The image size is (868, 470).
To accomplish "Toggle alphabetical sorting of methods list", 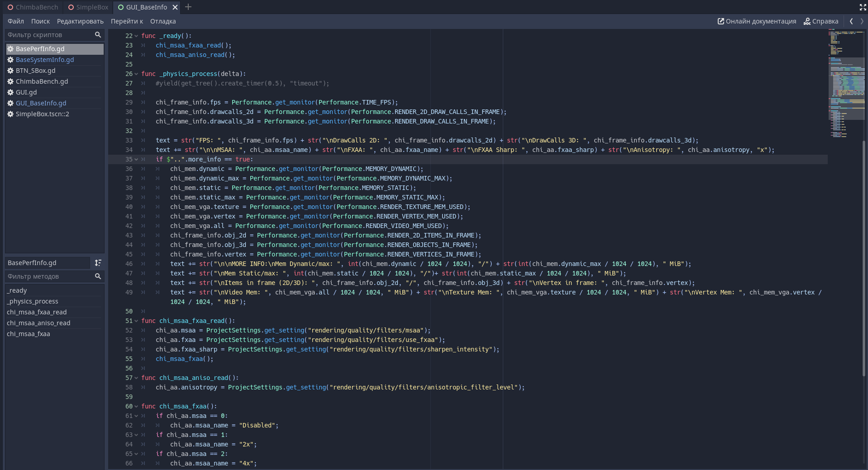I will (98, 263).
